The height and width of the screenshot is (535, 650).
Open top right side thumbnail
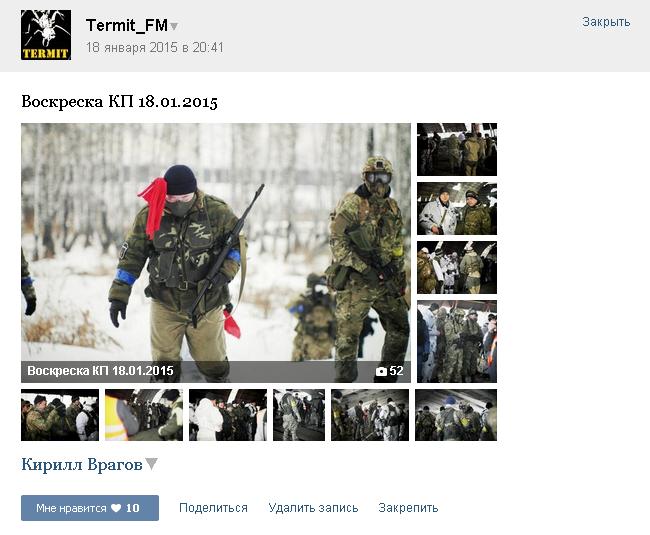point(457,149)
